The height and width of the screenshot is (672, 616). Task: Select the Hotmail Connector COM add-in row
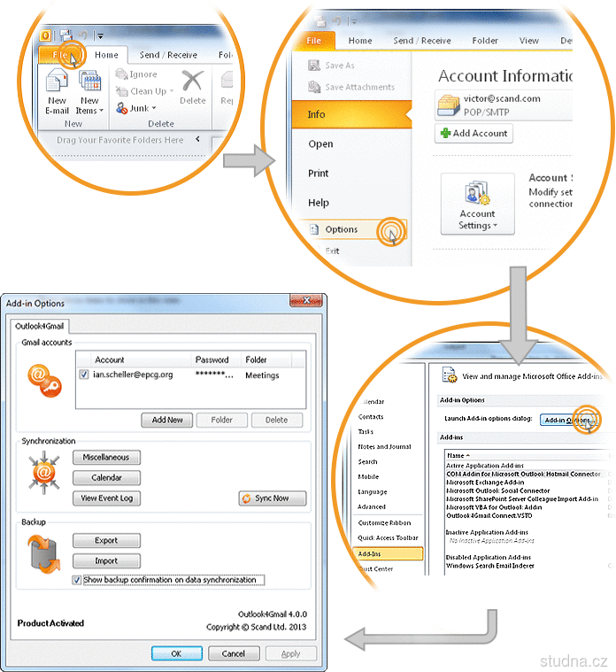click(x=523, y=474)
